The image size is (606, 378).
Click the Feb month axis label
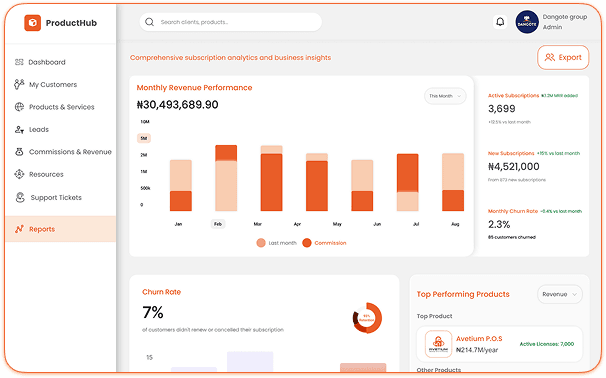(218, 224)
